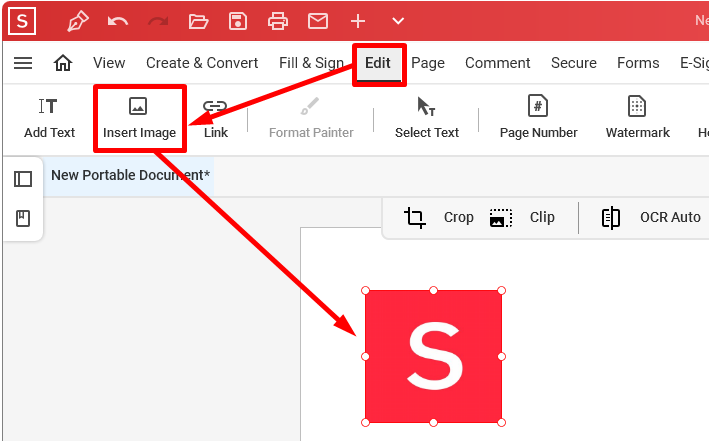Click the top-middle resize handle of image
The width and height of the screenshot is (709, 441).
pos(433,290)
